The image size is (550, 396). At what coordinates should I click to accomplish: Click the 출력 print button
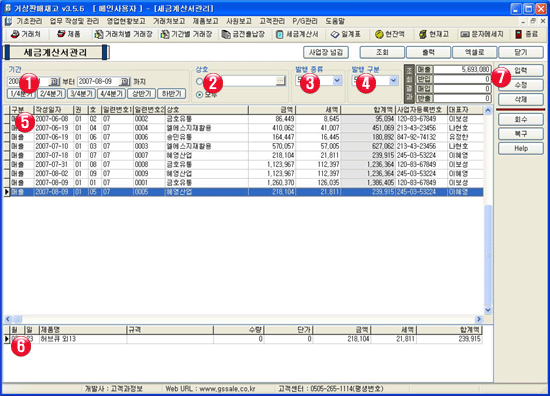pyautogui.click(x=428, y=53)
